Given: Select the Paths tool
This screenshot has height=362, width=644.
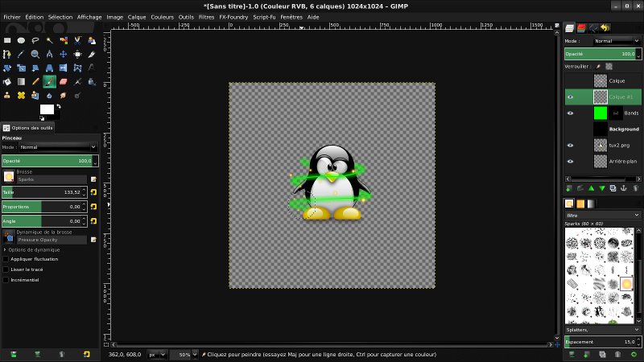Looking at the screenshot, I should tap(7, 54).
